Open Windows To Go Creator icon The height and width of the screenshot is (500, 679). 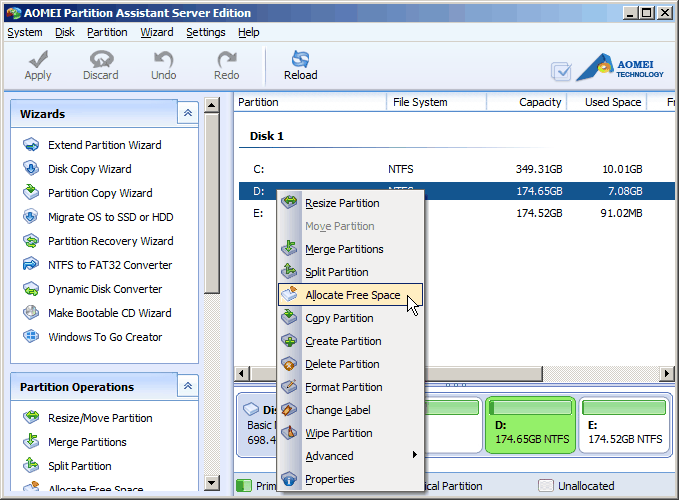pos(31,336)
